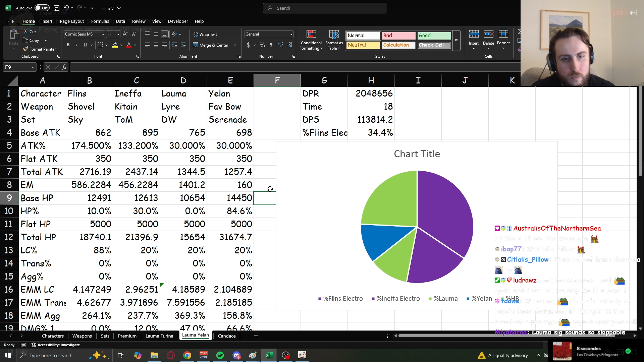Open the font size dropdown

pyautogui.click(x=118, y=34)
